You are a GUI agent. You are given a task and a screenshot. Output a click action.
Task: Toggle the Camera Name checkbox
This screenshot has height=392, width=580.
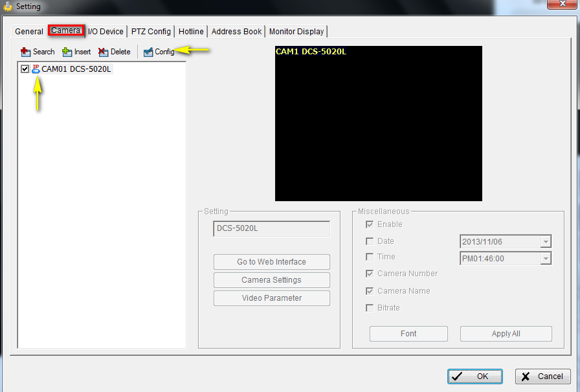click(369, 291)
